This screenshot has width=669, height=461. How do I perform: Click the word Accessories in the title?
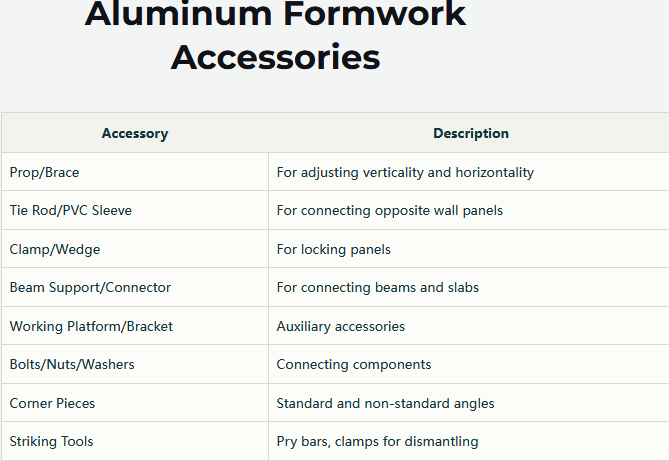pyautogui.click(x=275, y=57)
